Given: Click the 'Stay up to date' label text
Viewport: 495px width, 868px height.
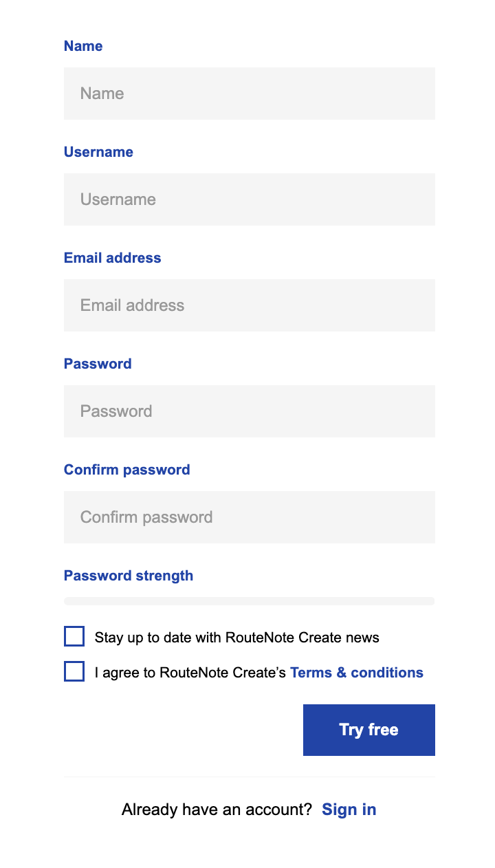Looking at the screenshot, I should pos(236,638).
